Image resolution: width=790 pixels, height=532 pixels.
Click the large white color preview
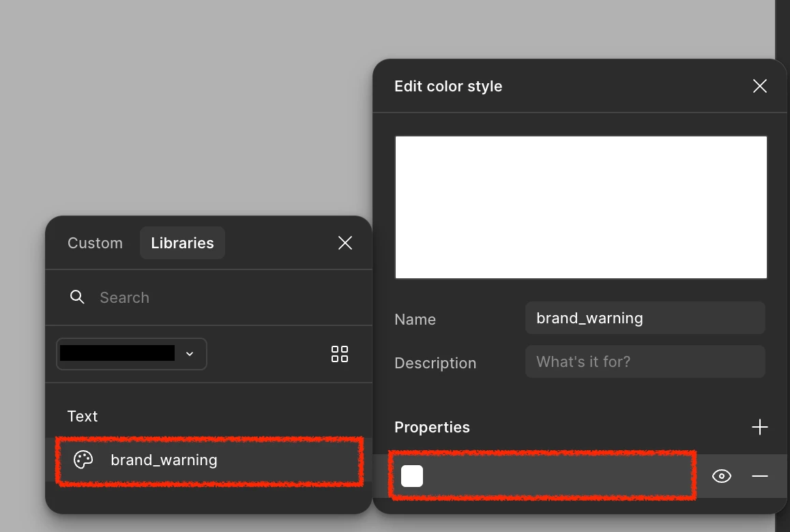(x=581, y=207)
